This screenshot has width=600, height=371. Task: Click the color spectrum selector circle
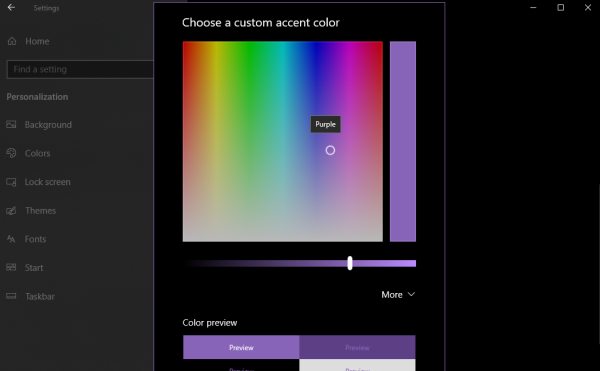[330, 150]
